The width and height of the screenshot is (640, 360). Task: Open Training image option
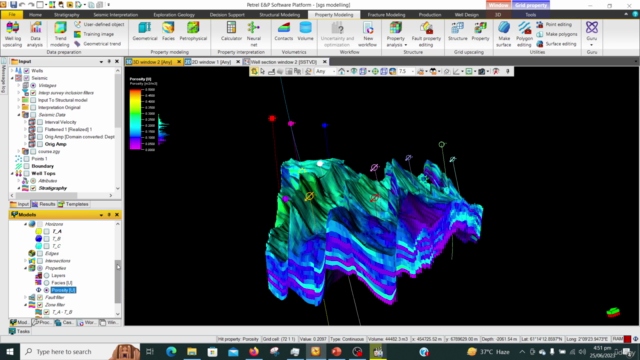pos(94,34)
